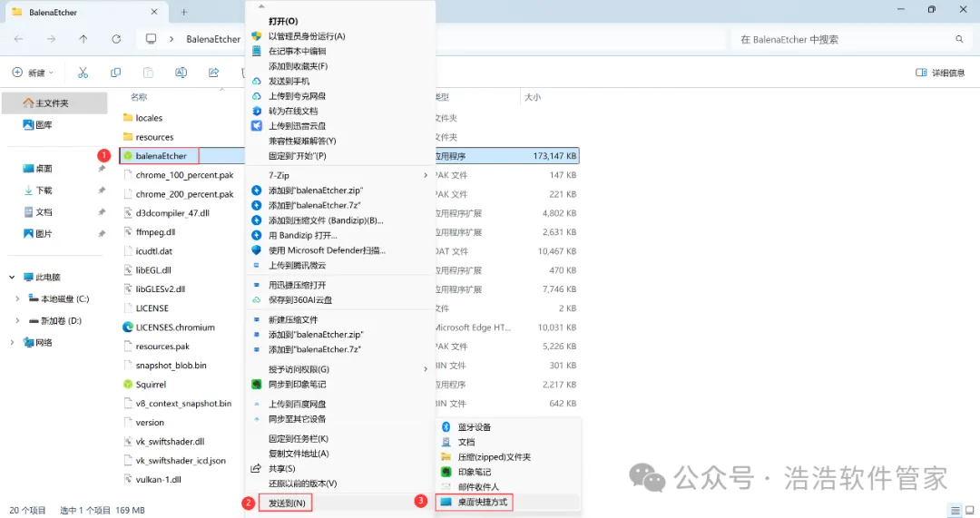Viewport: 980px width, 518px height.
Task: Switch to details list view icon
Action: (955, 511)
